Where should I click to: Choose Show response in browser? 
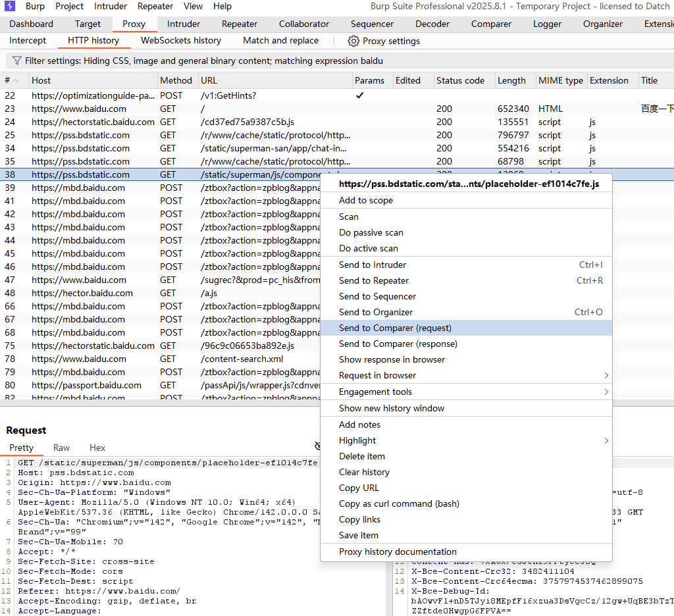point(467,360)
